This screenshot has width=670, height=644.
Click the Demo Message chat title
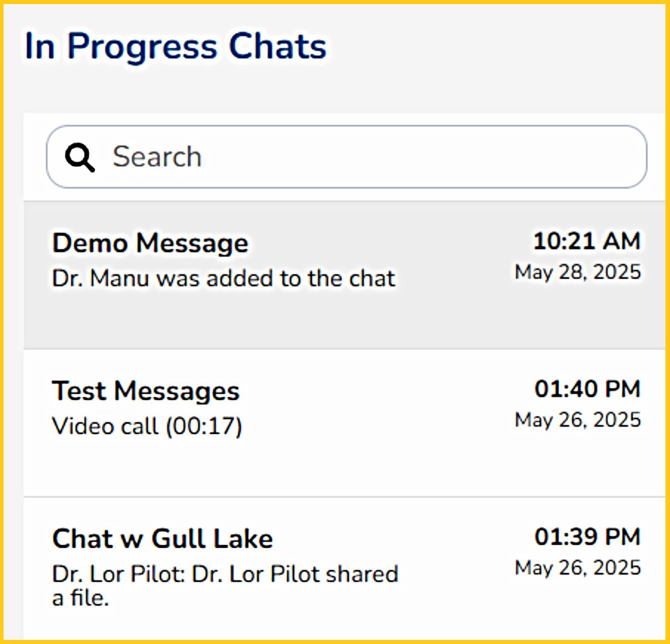tap(150, 243)
